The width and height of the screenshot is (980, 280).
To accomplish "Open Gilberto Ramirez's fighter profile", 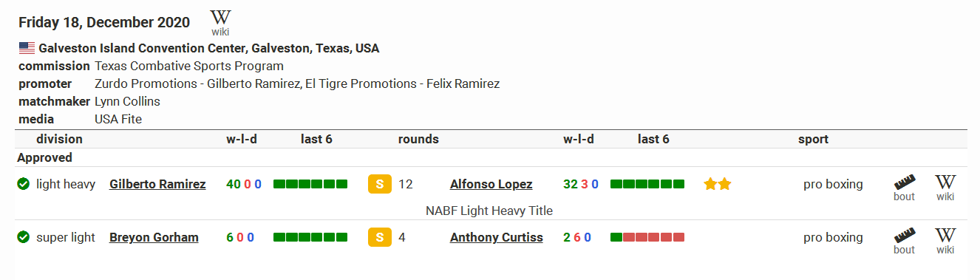I will click(157, 184).
